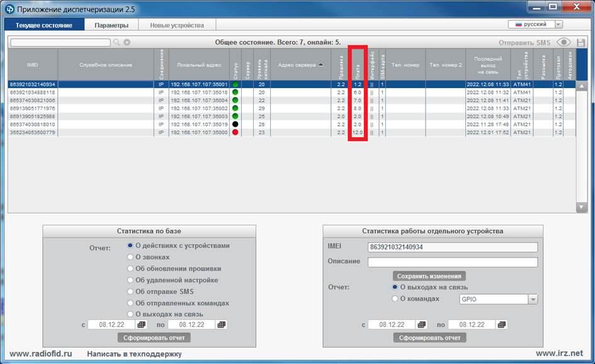595x364 pixels.
Task: Click the floppy disk save icon
Action: coord(581,42)
